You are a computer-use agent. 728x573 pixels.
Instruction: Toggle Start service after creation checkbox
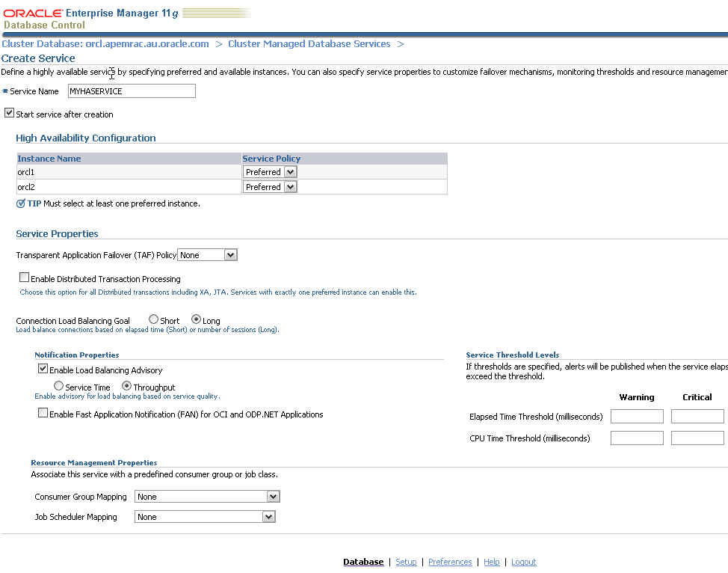click(9, 114)
